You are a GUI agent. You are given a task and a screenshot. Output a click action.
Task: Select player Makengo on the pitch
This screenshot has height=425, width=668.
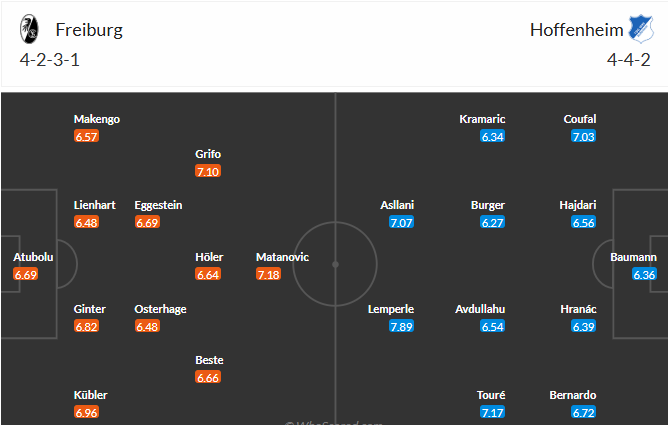[97, 119]
